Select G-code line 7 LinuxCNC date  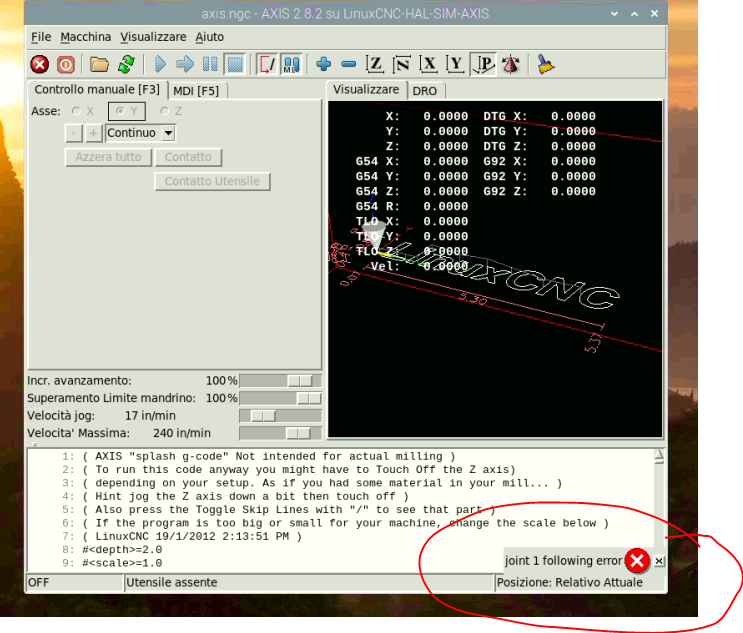pyautogui.click(x=192, y=536)
